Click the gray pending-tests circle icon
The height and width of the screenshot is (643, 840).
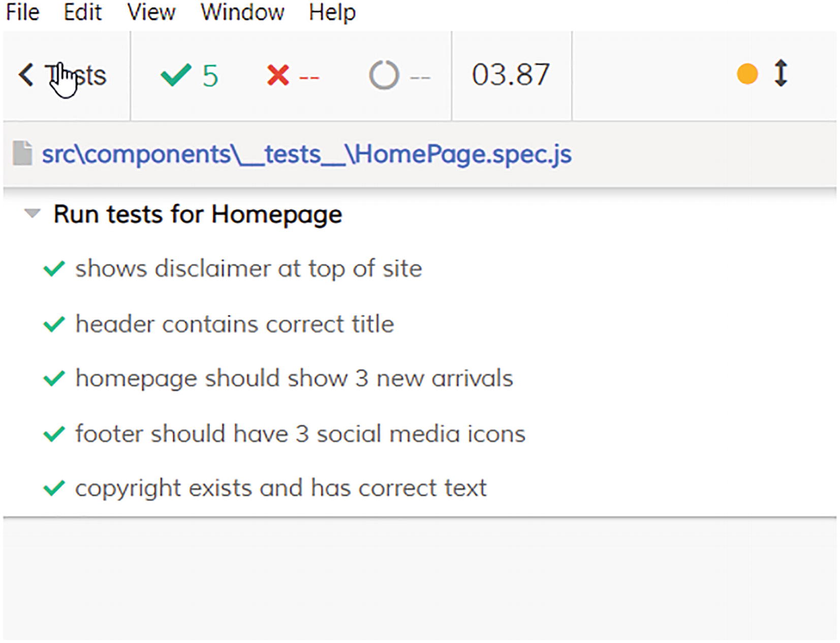(384, 75)
